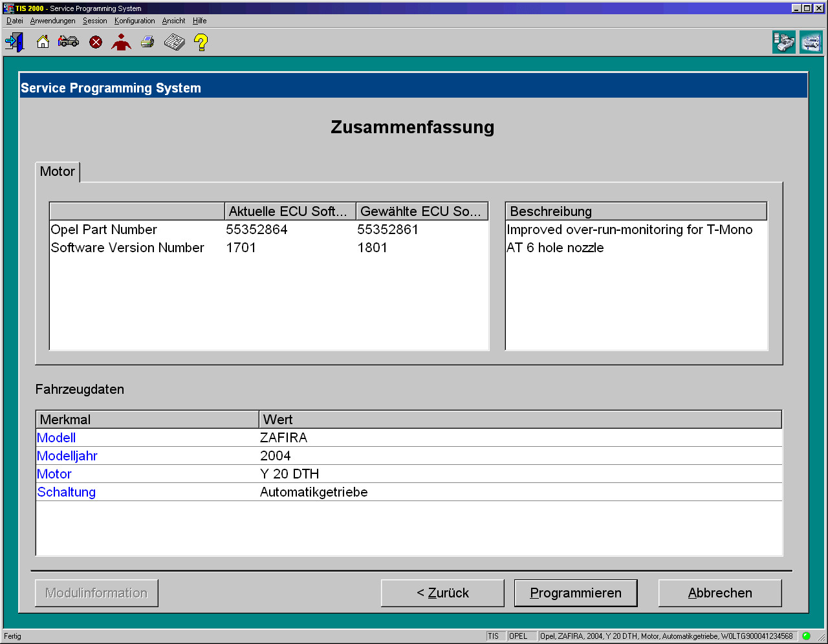This screenshot has height=644, width=828.
Task: Click the Zurück button
Action: [x=442, y=593]
